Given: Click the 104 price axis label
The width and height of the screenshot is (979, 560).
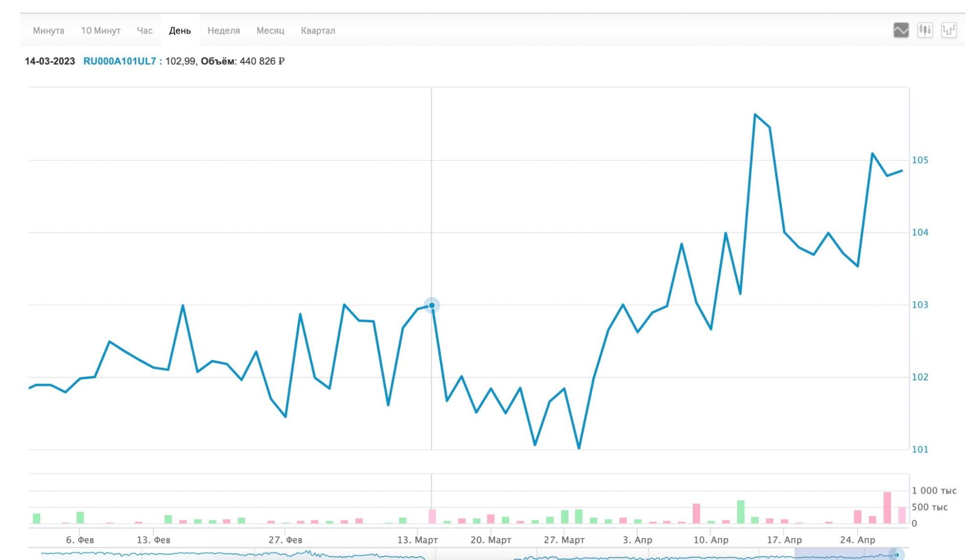Looking at the screenshot, I should 920,233.
